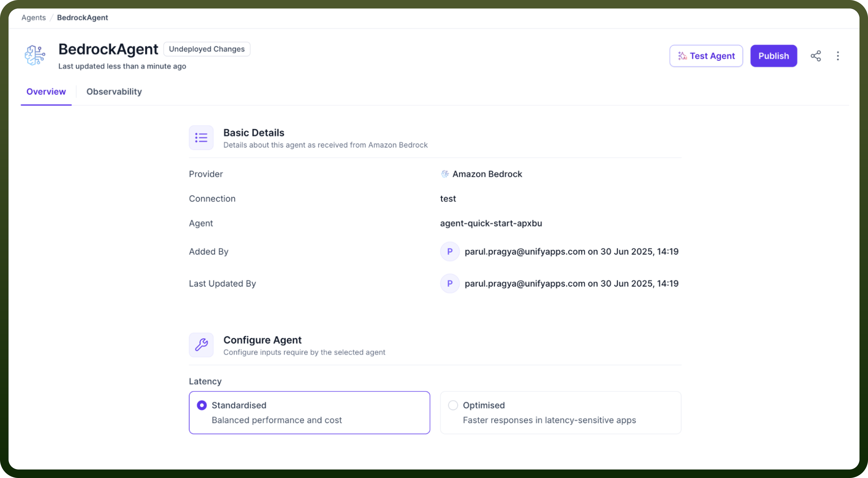Click the share icon next to Publish

[x=815, y=56]
